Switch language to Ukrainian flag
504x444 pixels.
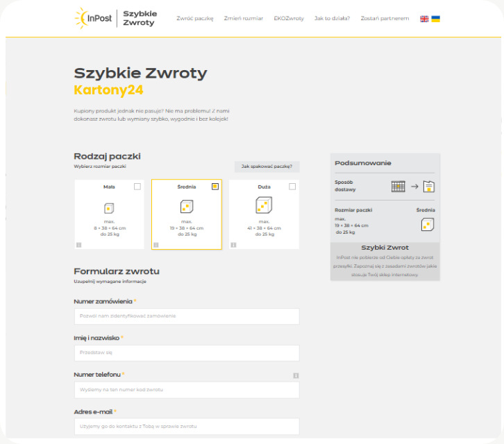pyautogui.click(x=435, y=19)
